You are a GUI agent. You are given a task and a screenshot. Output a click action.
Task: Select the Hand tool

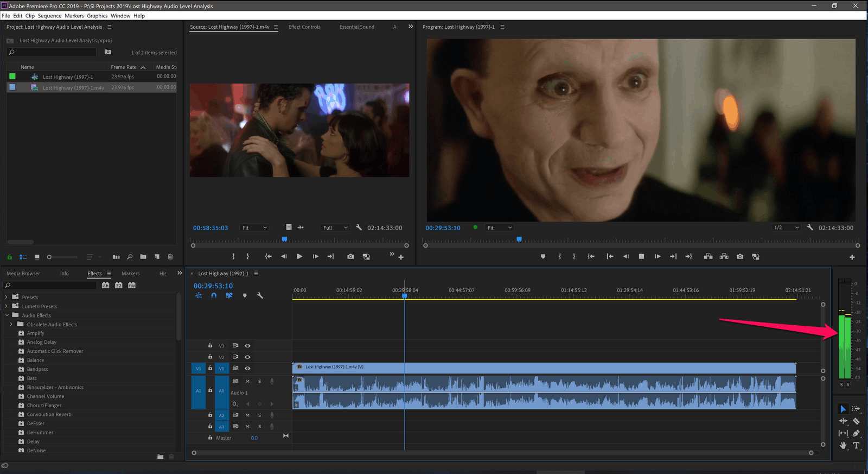click(843, 446)
